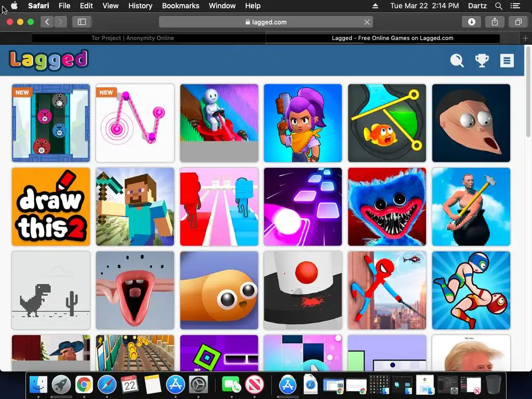Open the trophy leaderboard icon
The width and height of the screenshot is (532, 399).
[482, 61]
